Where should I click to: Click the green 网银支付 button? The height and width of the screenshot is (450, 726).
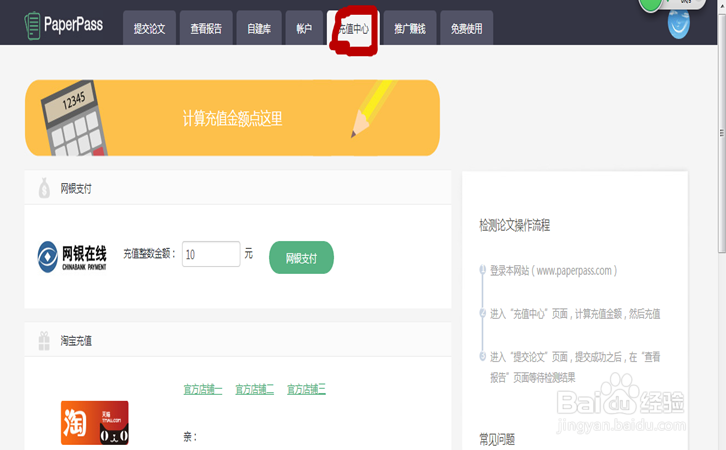coord(301,257)
